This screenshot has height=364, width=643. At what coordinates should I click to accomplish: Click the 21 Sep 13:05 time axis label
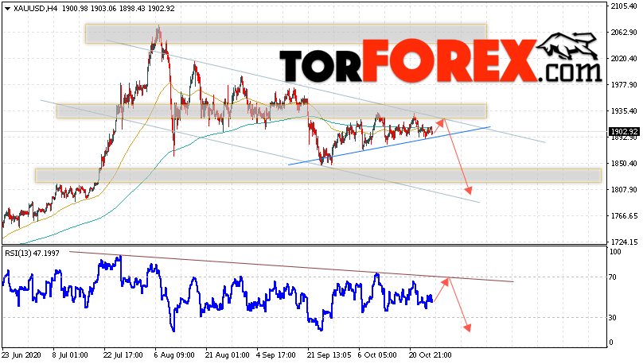329,355
